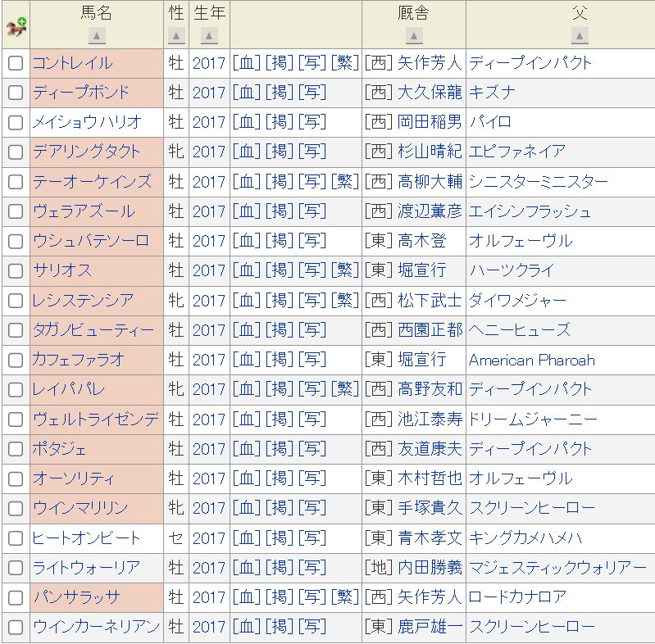655x644 pixels.
Task: Select the サリオス row checkbox
Action: click(16, 271)
